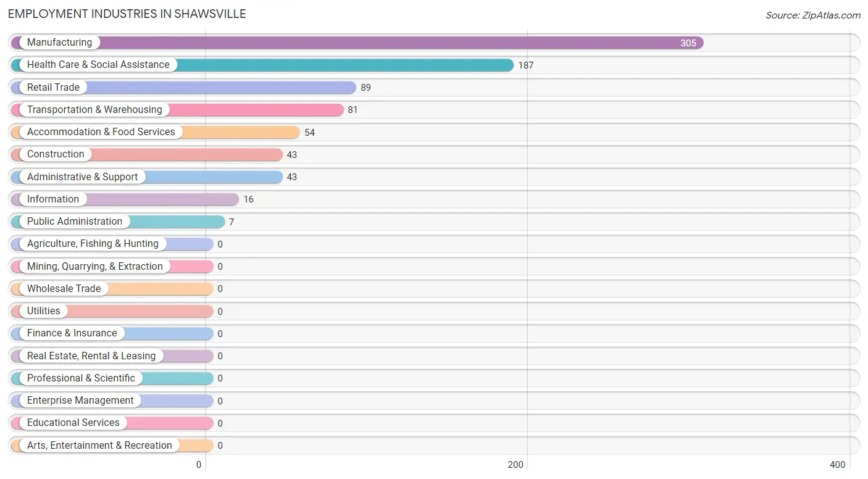
Task: Select the Educational Services label
Action: [73, 423]
